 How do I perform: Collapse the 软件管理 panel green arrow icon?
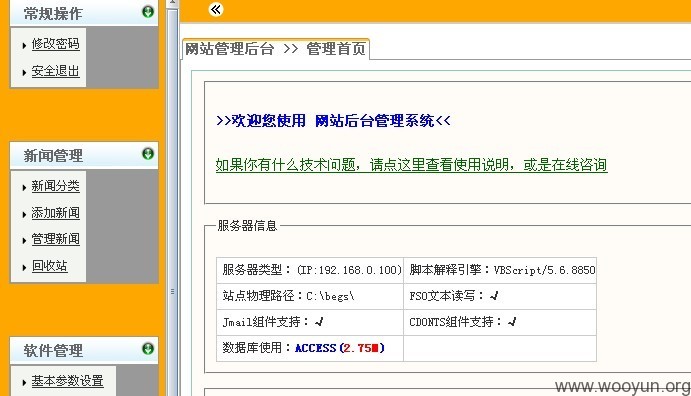pos(148,349)
